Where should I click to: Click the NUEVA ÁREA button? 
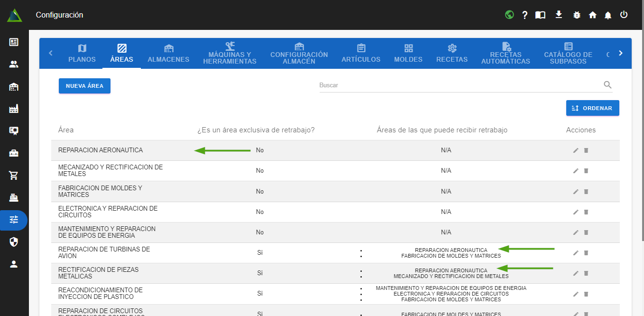84,86
